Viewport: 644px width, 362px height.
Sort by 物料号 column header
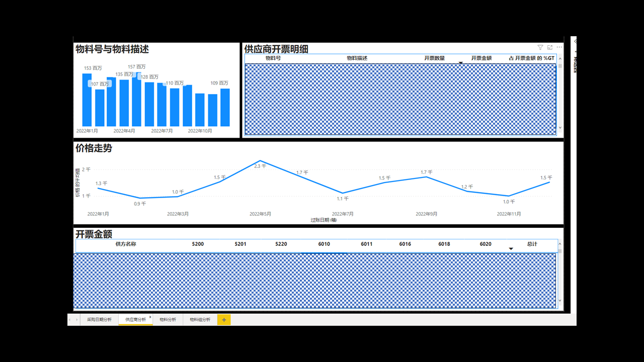pyautogui.click(x=273, y=58)
